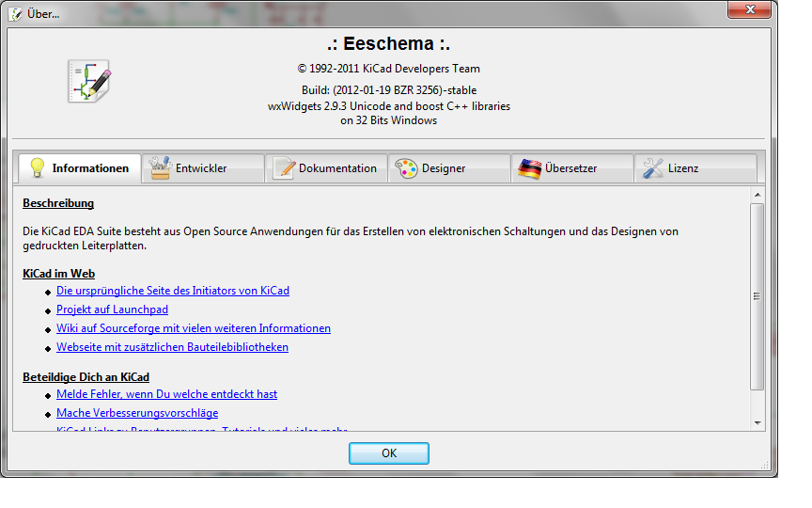This screenshot has height=508, width=812.
Task: Click the wrench tools icon on Lizenz tab
Action: [652, 168]
